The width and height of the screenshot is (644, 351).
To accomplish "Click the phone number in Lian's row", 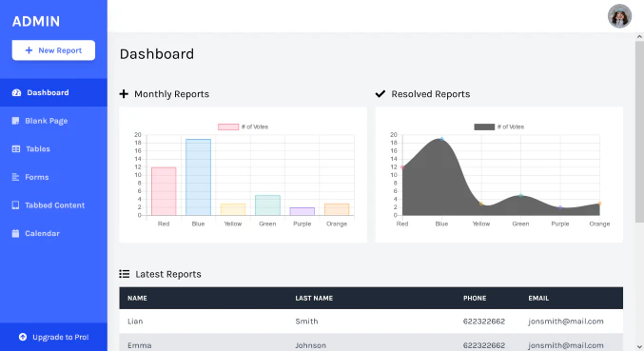I will tap(484, 321).
